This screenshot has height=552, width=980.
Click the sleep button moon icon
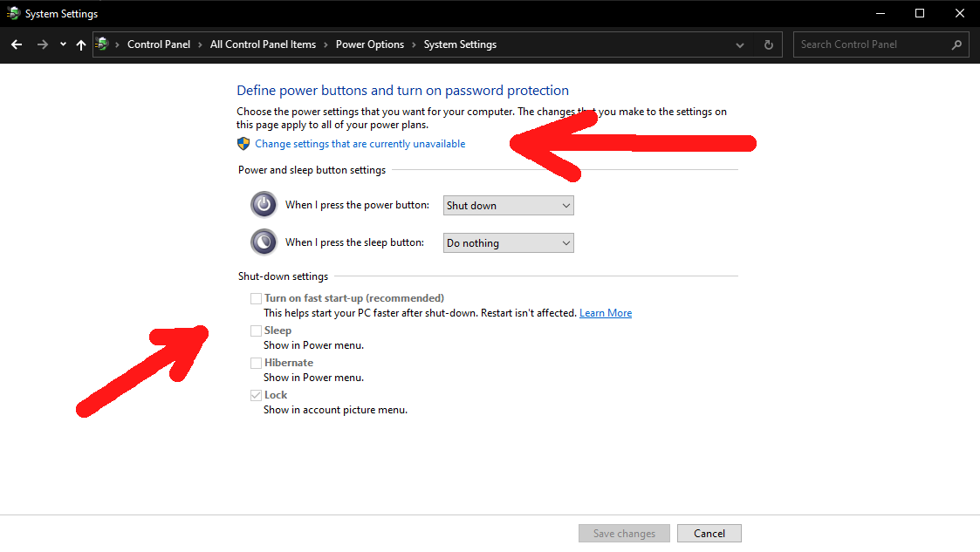[263, 242]
